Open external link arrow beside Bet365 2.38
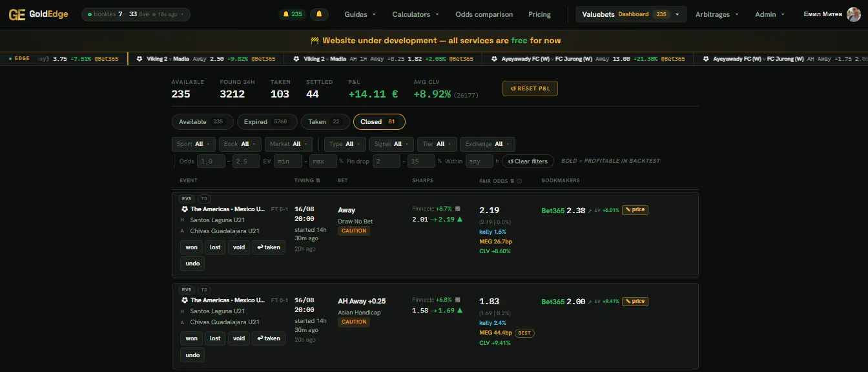 pyautogui.click(x=590, y=211)
